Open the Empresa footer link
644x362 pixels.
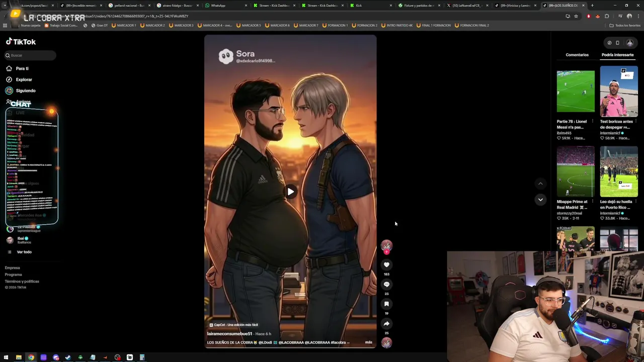(x=13, y=268)
